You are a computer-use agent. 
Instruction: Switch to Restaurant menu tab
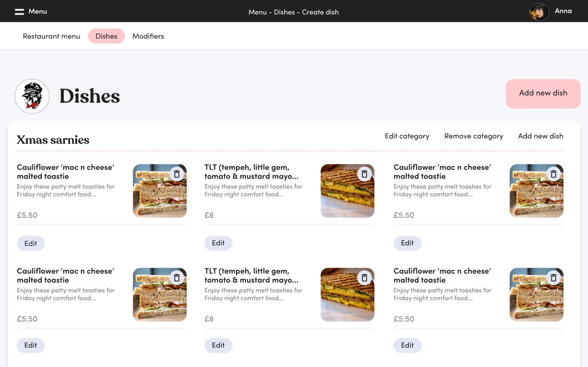tap(51, 36)
